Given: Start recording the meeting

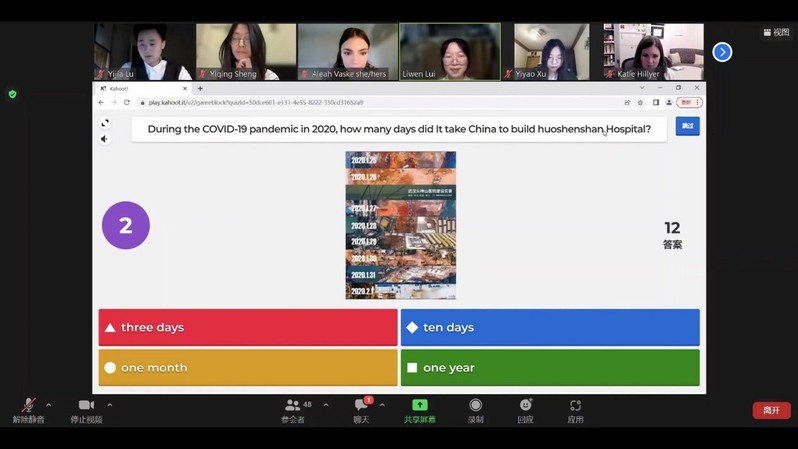Looking at the screenshot, I should click(475, 406).
